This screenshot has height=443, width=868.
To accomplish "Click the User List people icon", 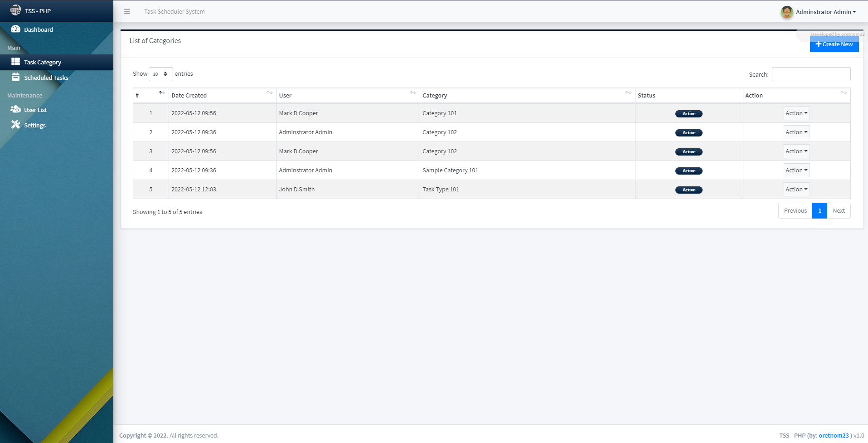I will pos(16,109).
